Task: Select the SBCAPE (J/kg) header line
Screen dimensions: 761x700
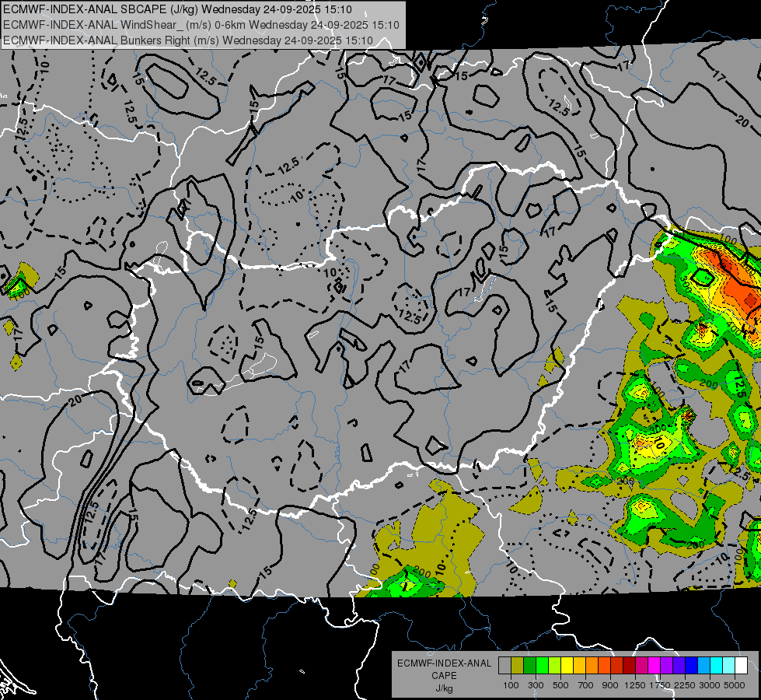Action: tap(178, 9)
